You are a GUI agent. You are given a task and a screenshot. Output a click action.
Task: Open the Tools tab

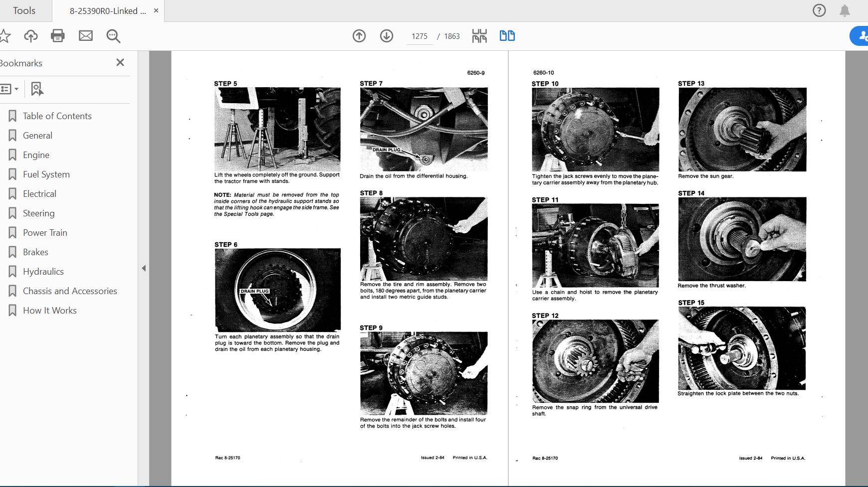click(24, 10)
